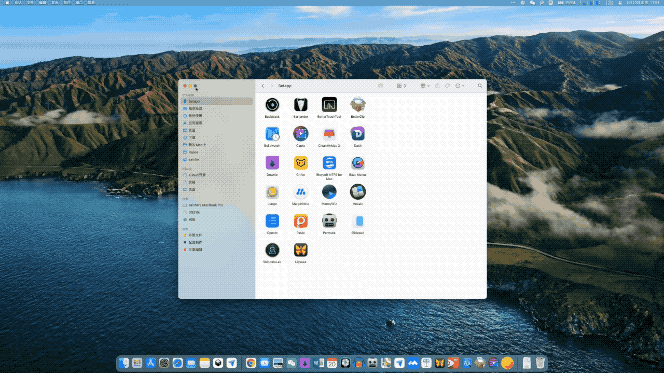Viewport: 664px width, 373px height.
Task: Select the black tag in the sidebar
Action: [x=217, y=242]
